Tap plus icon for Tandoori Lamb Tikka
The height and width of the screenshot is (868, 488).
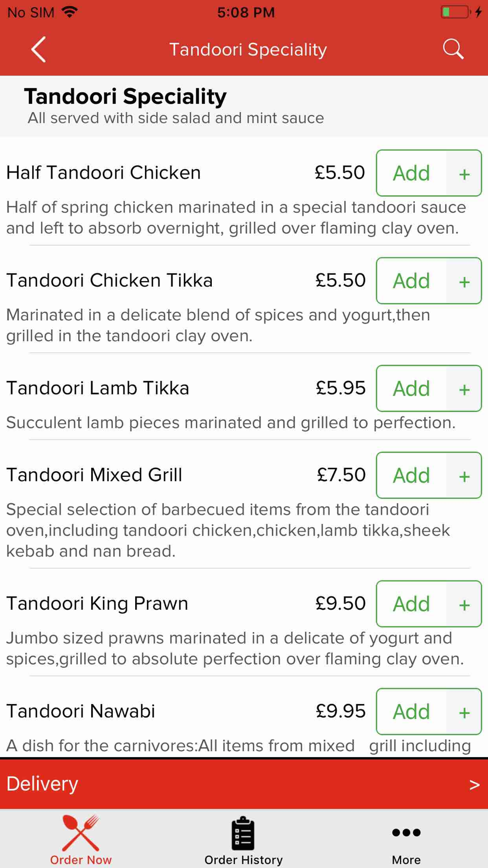[x=464, y=389]
